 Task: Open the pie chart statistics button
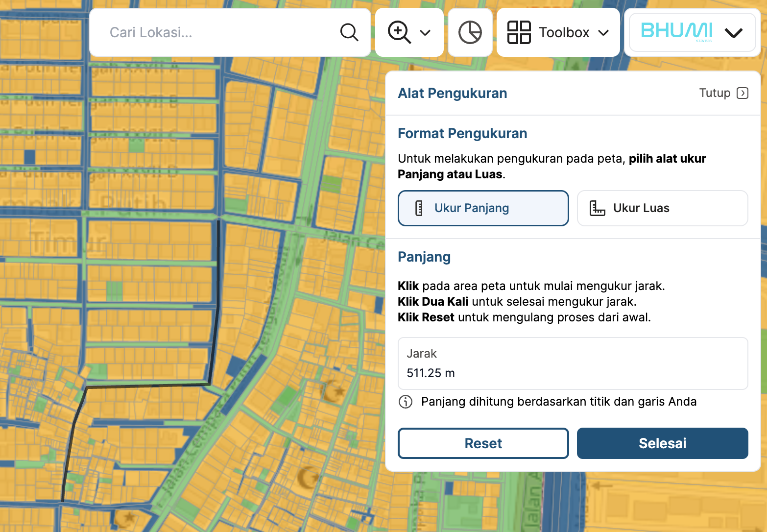coord(470,32)
